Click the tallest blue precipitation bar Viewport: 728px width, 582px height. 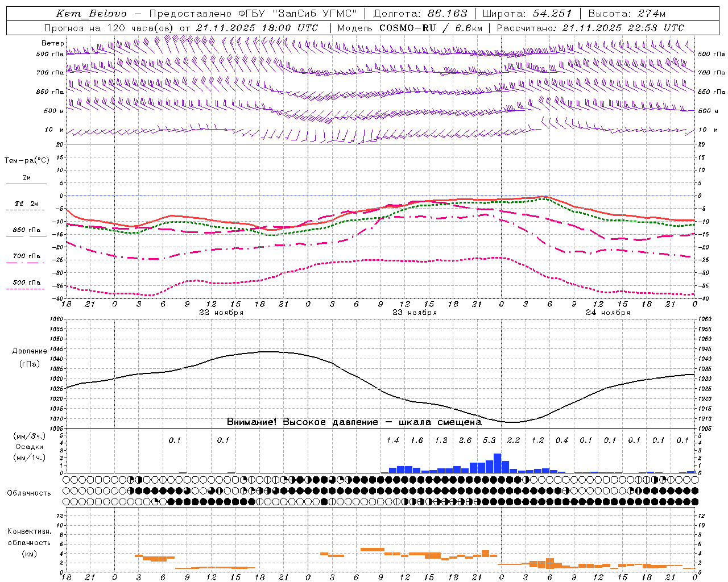(x=497, y=463)
